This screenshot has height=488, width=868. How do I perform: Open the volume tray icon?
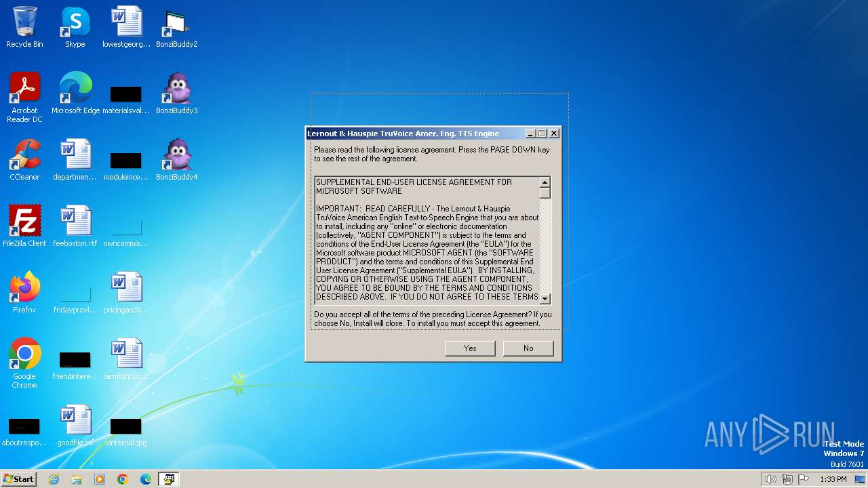tap(770, 479)
